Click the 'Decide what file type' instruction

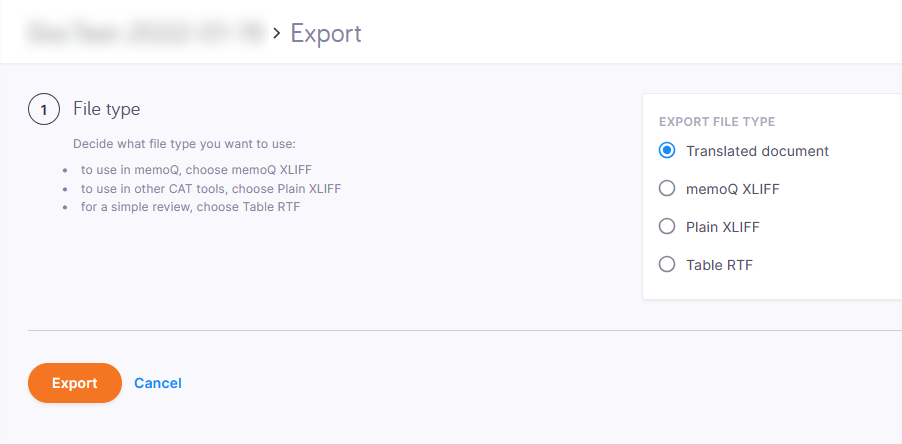click(185, 144)
